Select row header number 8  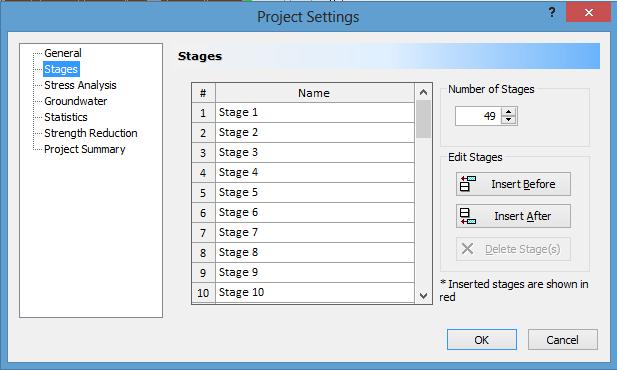[203, 253]
